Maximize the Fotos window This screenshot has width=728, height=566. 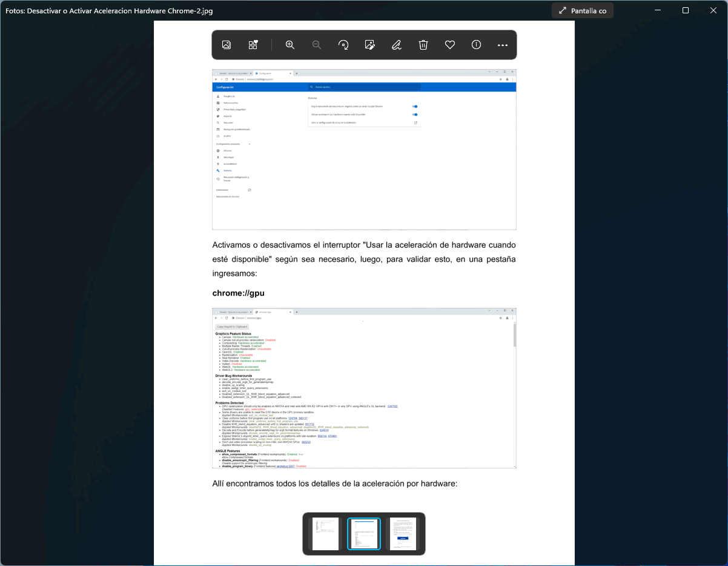[686, 10]
